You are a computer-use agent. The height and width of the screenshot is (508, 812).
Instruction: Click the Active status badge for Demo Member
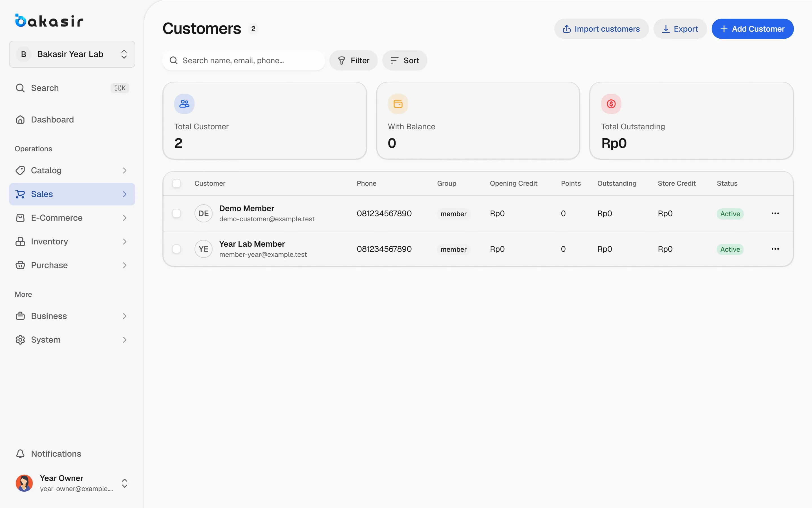pos(730,214)
